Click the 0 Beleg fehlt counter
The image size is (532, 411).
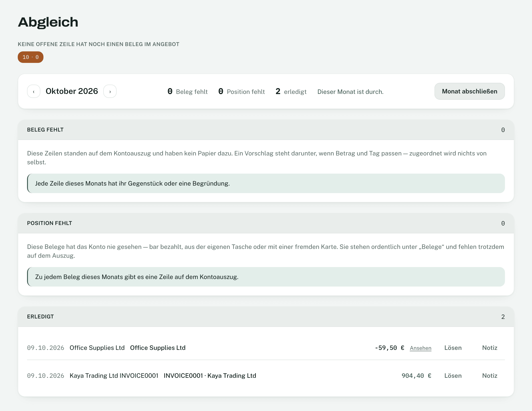pos(188,91)
